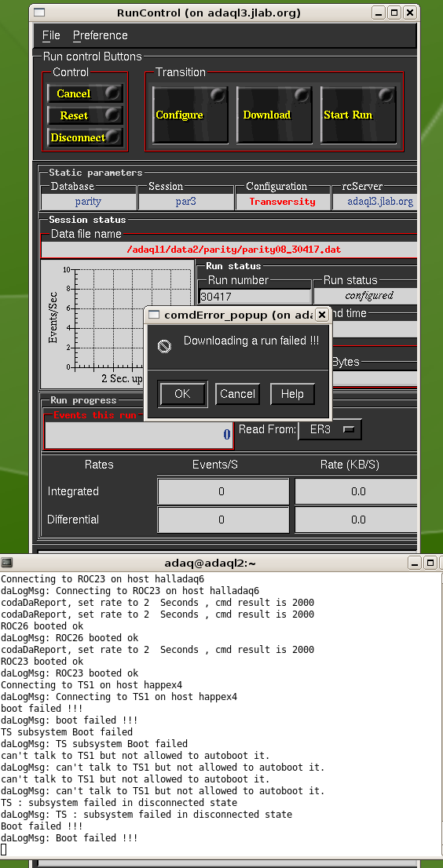Click the Disconnect control button

(85, 137)
